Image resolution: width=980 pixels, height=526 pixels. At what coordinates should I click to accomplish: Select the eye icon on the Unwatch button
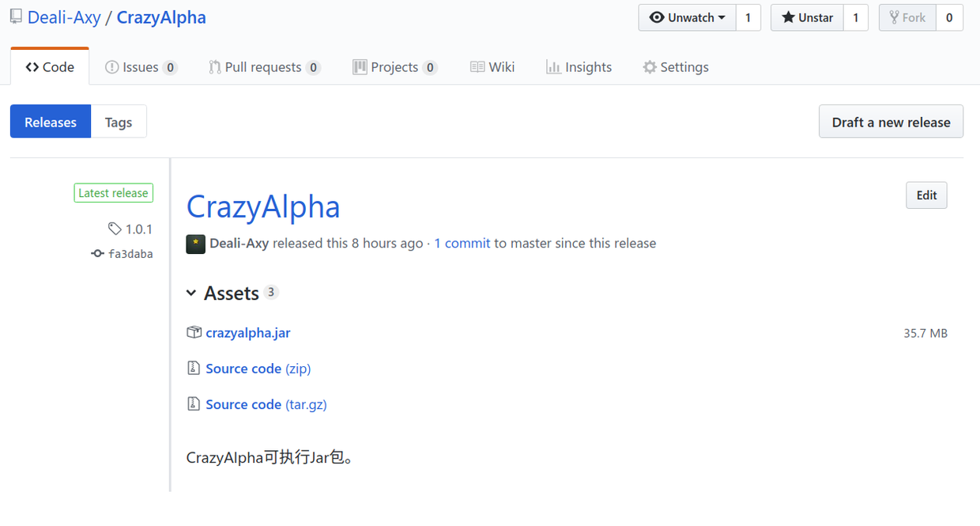click(x=658, y=17)
